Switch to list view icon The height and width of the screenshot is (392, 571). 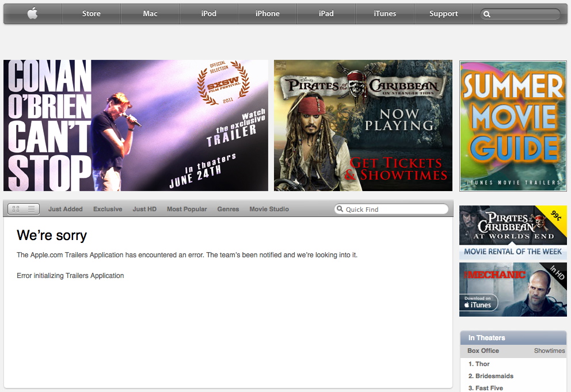click(x=32, y=209)
